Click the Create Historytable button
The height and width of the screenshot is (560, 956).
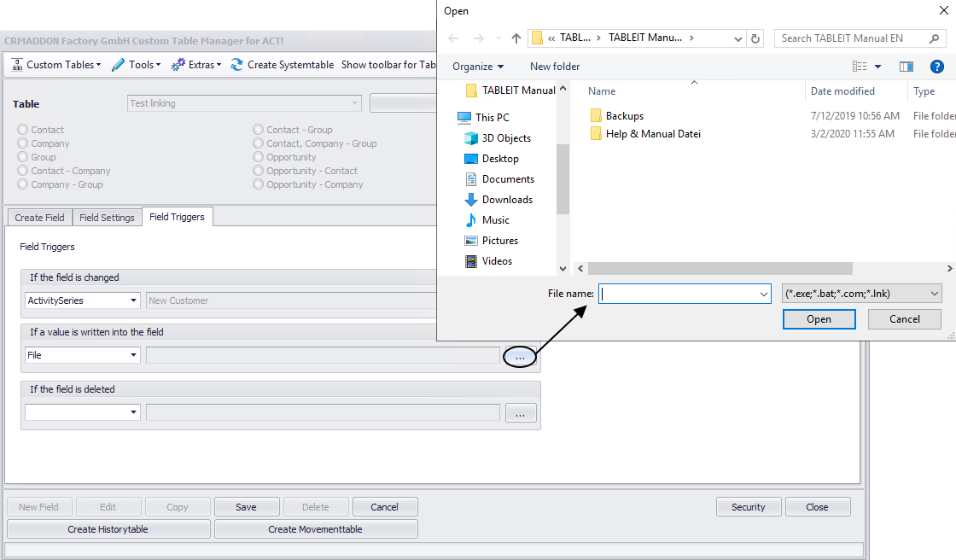tap(108, 528)
